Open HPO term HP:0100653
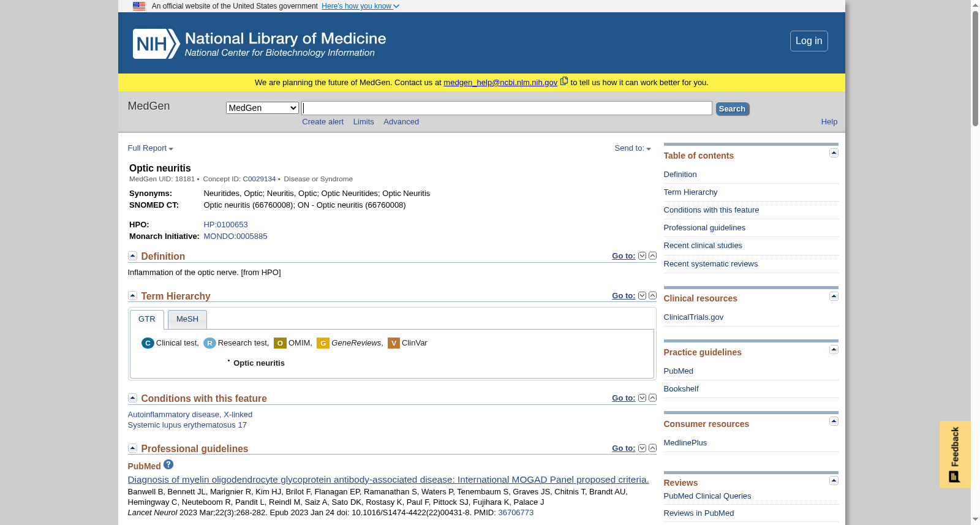The height and width of the screenshot is (525, 980). pyautogui.click(x=225, y=225)
